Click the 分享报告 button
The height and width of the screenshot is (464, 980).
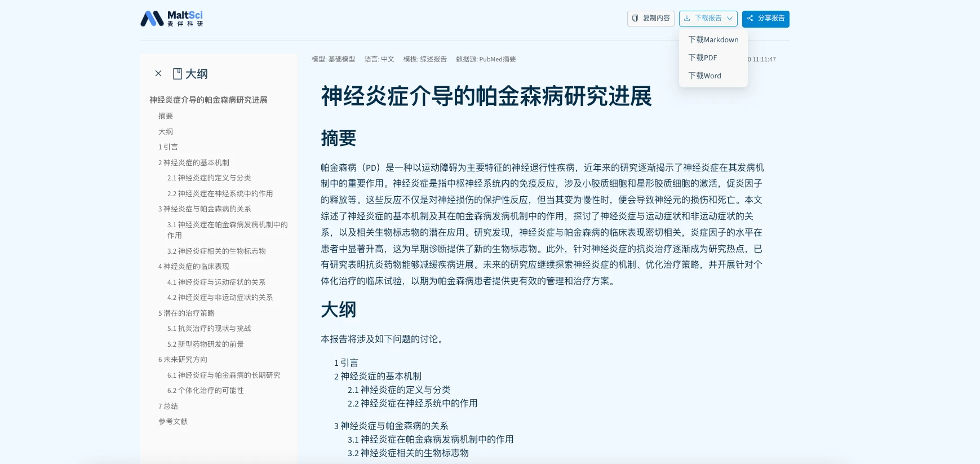(765, 19)
